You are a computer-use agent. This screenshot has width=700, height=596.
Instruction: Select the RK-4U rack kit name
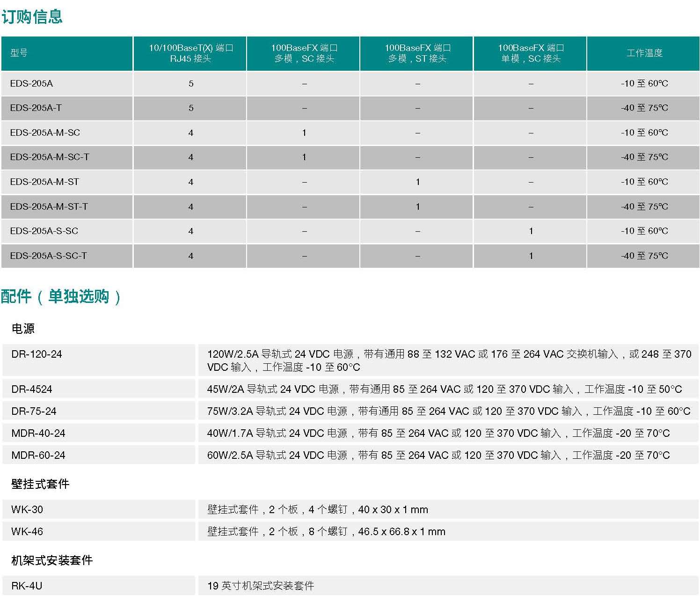click(27, 586)
